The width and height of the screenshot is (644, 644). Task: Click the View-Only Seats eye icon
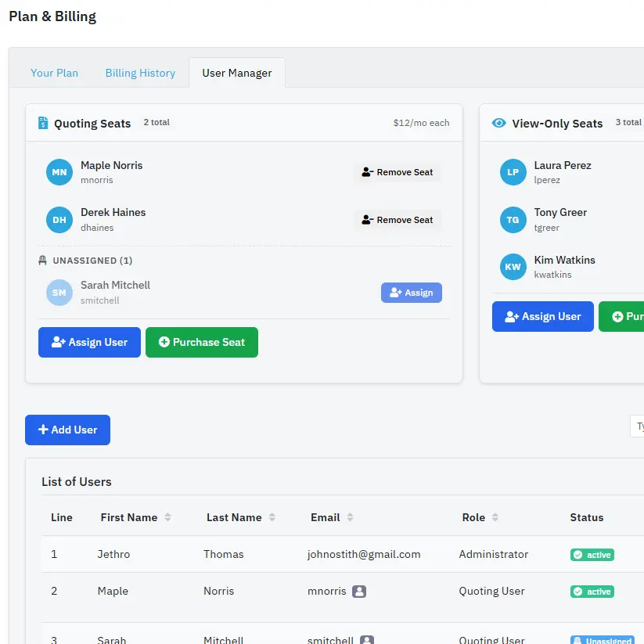coord(498,123)
